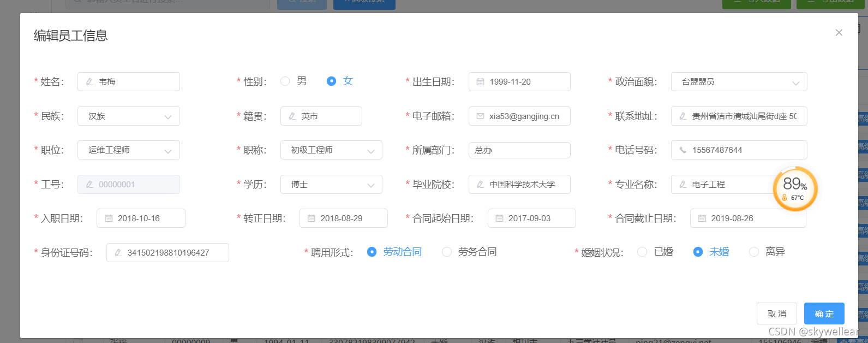The width and height of the screenshot is (868, 343).
Task: Click the contract start value 2017-09-03
Action: (529, 218)
